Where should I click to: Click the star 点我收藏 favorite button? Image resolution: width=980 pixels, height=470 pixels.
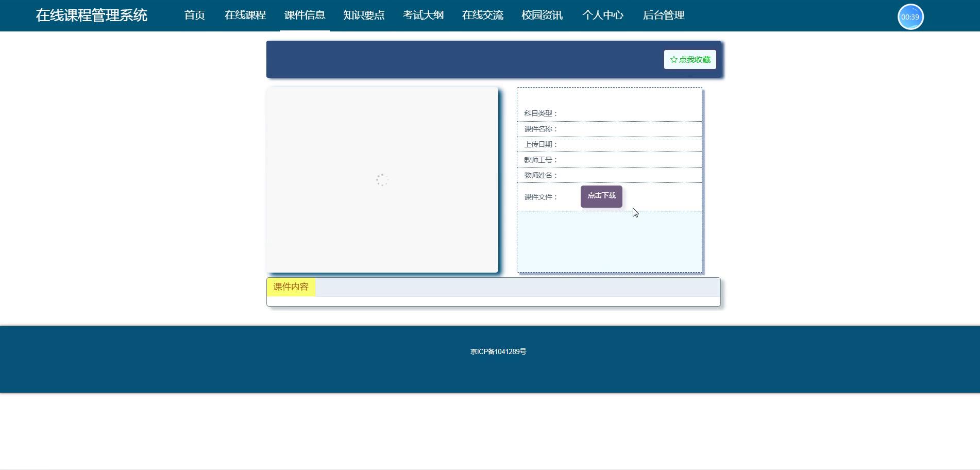coord(690,60)
